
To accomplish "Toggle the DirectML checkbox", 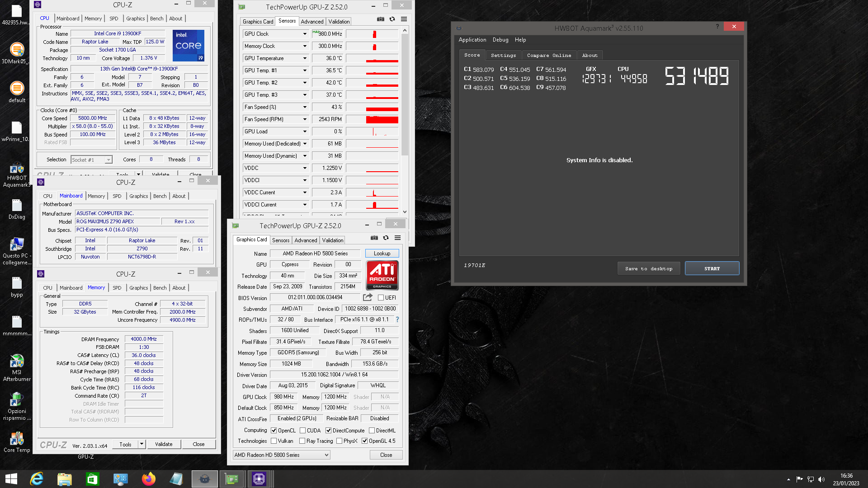I will [x=372, y=431].
